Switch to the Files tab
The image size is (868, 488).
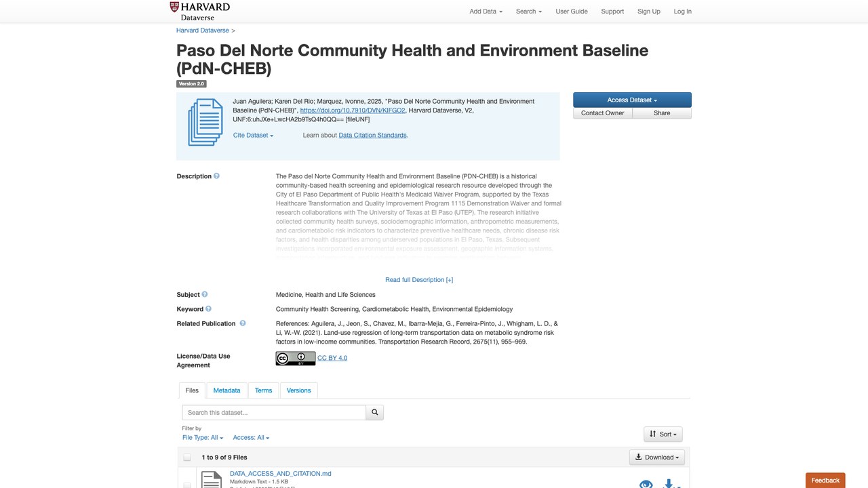(x=192, y=390)
